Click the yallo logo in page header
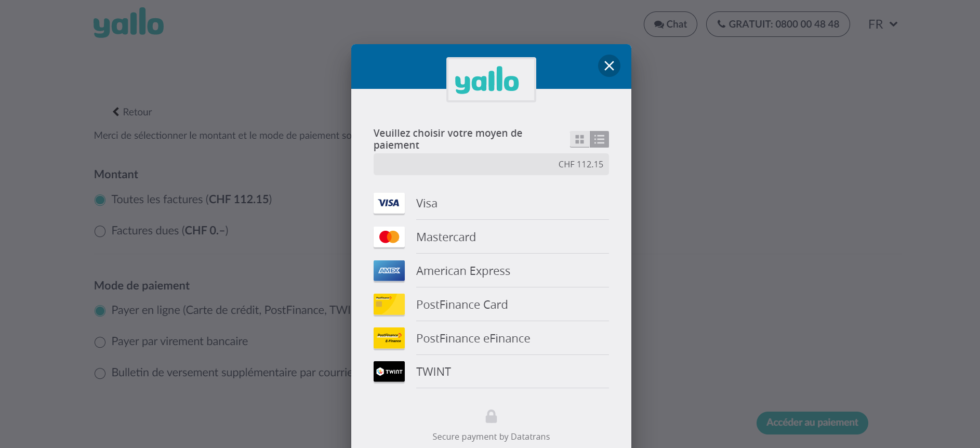Viewport: 980px width, 448px height. [128, 23]
